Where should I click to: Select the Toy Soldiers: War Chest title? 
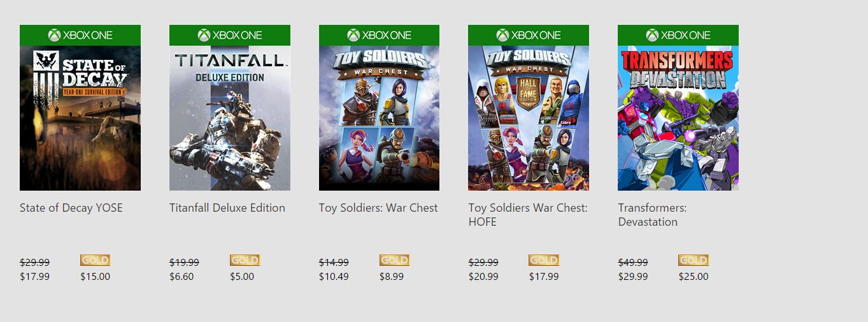pos(378,208)
